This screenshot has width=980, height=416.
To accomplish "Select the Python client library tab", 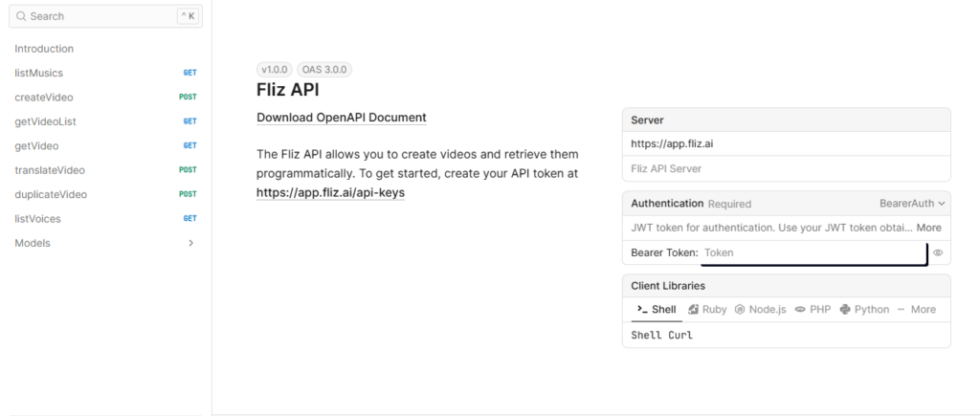I will (x=864, y=310).
